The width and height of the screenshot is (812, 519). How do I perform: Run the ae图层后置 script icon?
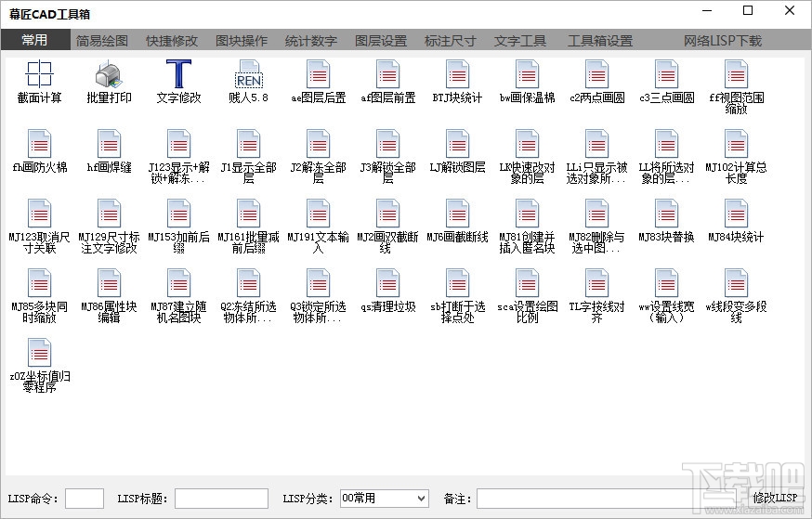tap(318, 74)
